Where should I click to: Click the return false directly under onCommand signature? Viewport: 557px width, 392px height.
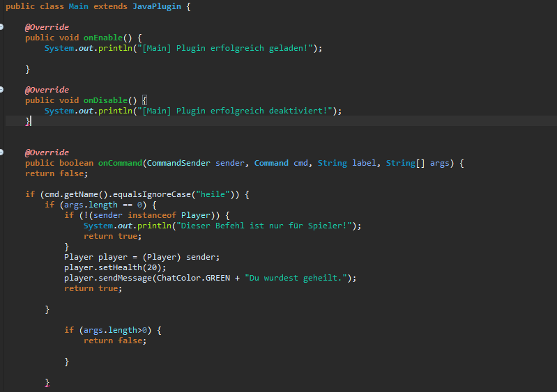[56, 173]
